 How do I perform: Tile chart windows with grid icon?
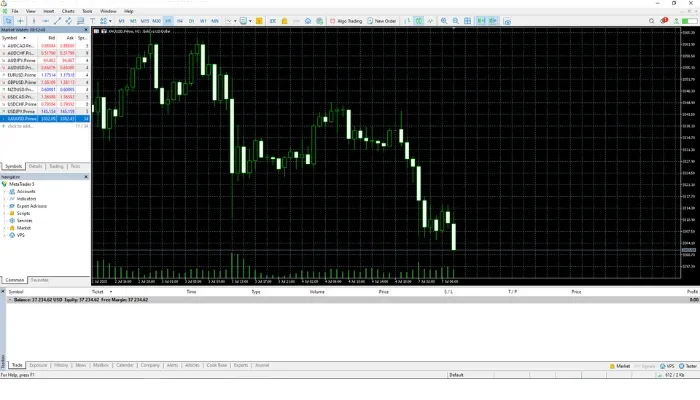coord(467,20)
